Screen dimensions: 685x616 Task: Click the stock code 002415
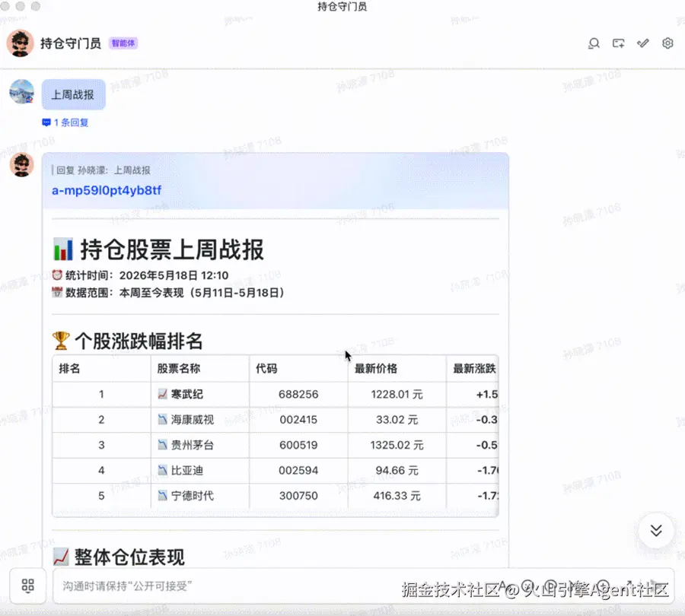(x=298, y=420)
